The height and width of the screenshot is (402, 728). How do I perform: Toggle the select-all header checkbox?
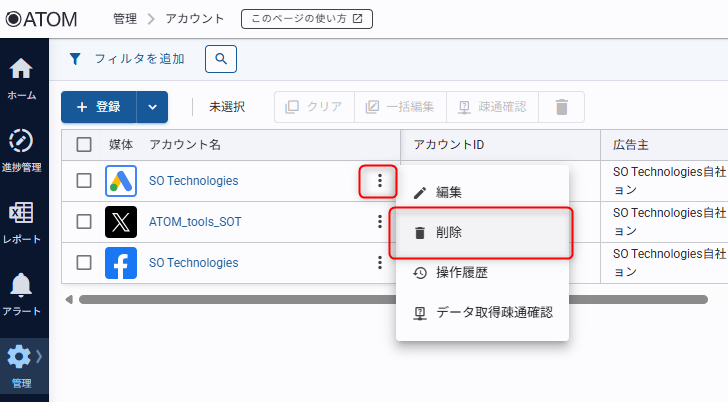pos(84,145)
